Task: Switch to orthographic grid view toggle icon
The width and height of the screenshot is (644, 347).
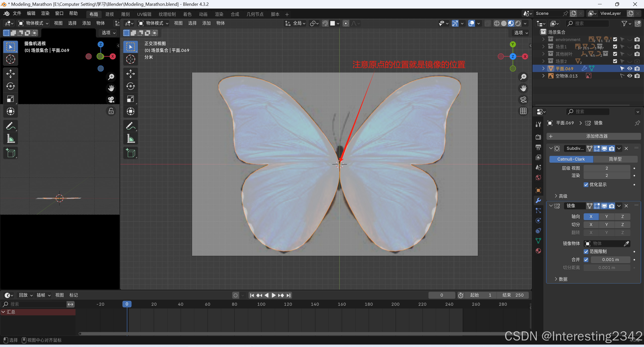Action: (523, 111)
